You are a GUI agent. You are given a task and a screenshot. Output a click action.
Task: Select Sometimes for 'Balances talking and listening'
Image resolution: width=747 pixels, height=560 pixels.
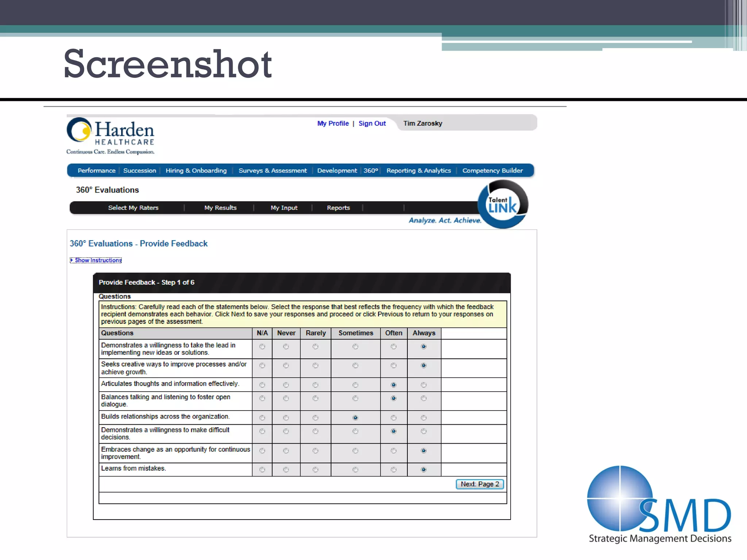pyautogui.click(x=355, y=398)
